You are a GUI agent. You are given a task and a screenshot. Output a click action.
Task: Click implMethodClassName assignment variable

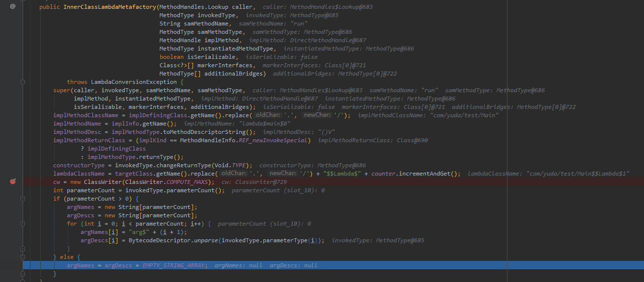(x=85, y=115)
